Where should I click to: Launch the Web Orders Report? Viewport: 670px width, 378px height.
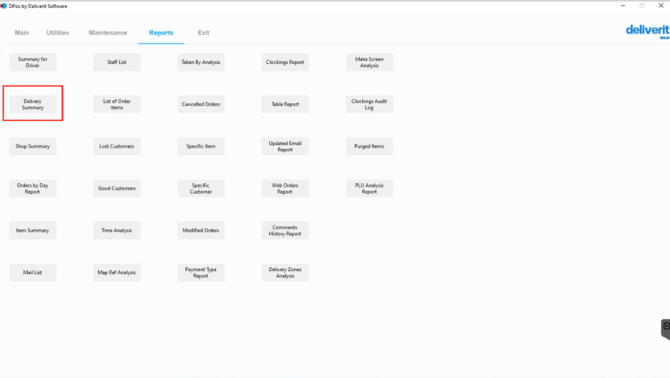click(x=285, y=188)
